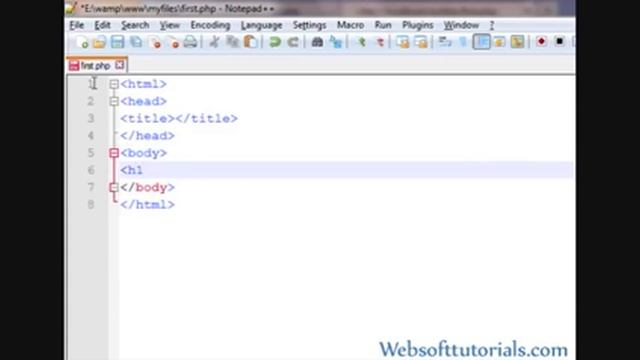Toggle show all characters icon

463,42
